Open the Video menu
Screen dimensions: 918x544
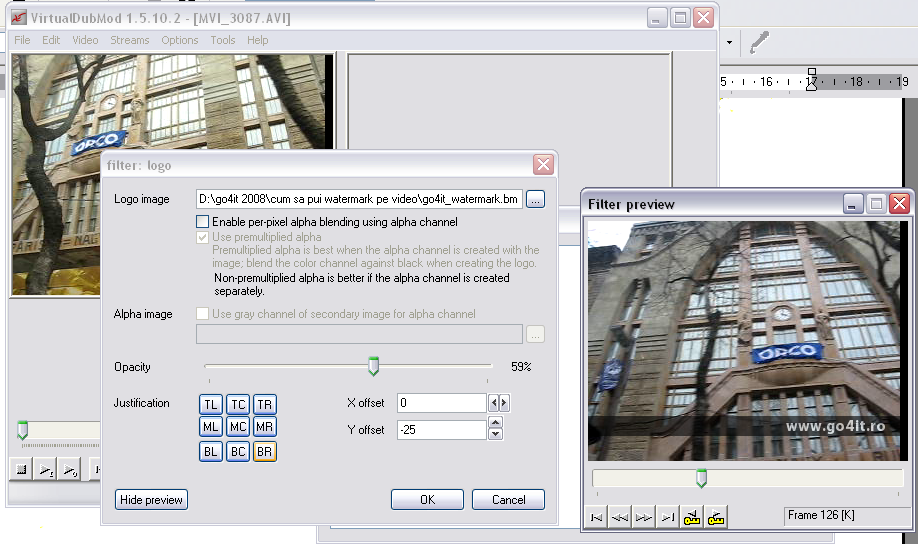point(85,40)
